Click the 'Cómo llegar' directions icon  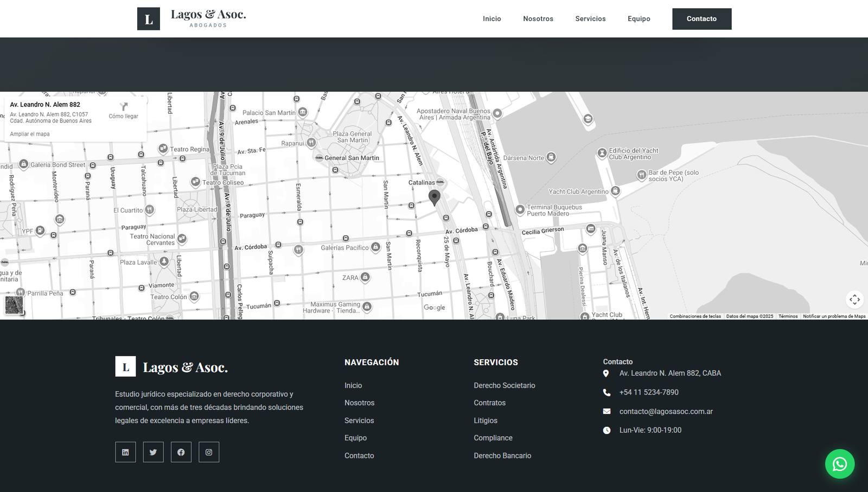coord(124,107)
